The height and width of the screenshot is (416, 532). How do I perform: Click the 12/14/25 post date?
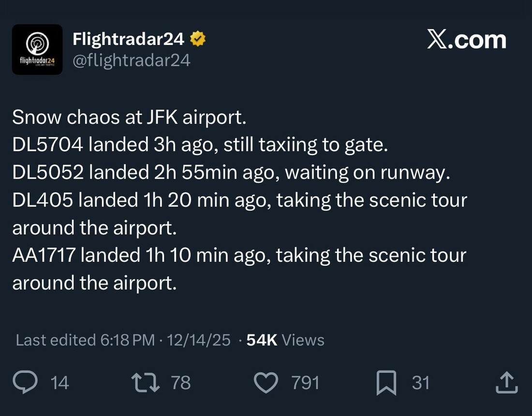(x=198, y=340)
